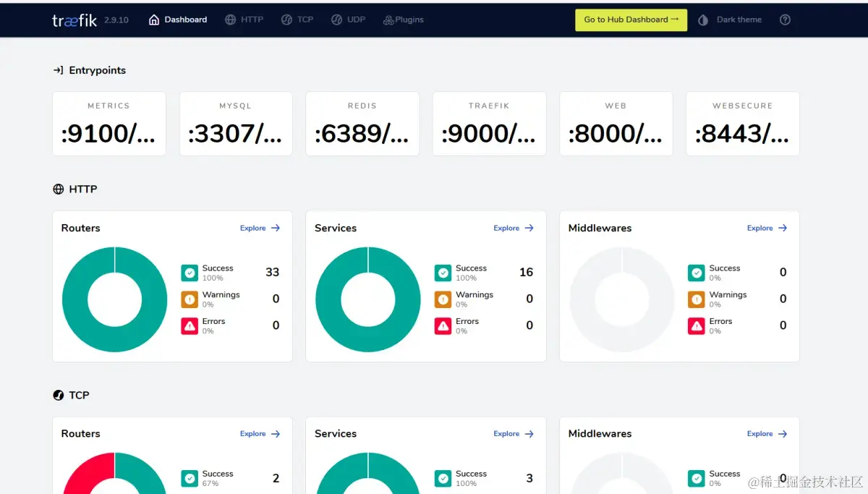
Task: Open the Dashboard tab
Action: click(178, 20)
